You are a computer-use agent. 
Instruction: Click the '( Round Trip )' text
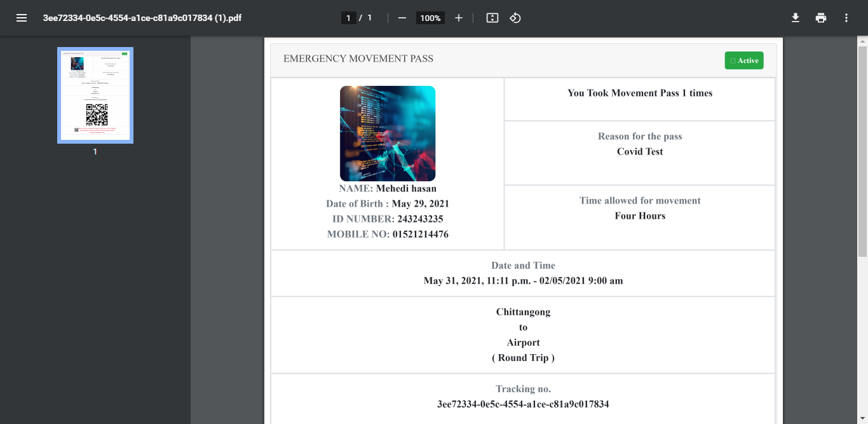(x=523, y=358)
